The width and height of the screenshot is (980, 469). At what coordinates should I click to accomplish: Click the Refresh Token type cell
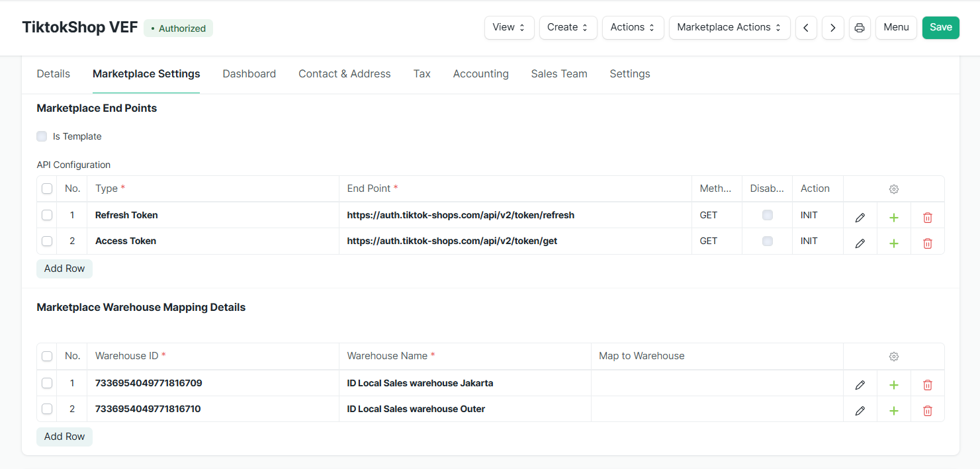point(213,215)
